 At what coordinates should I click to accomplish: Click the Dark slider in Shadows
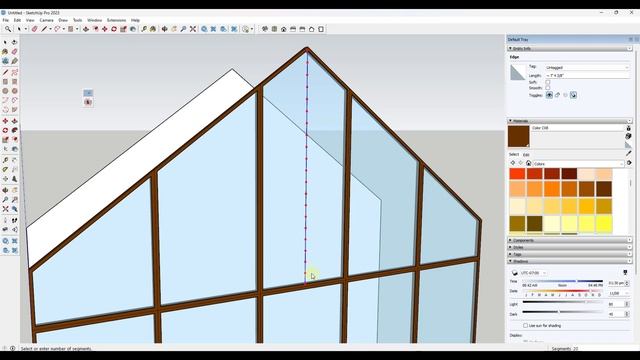(x=562, y=312)
